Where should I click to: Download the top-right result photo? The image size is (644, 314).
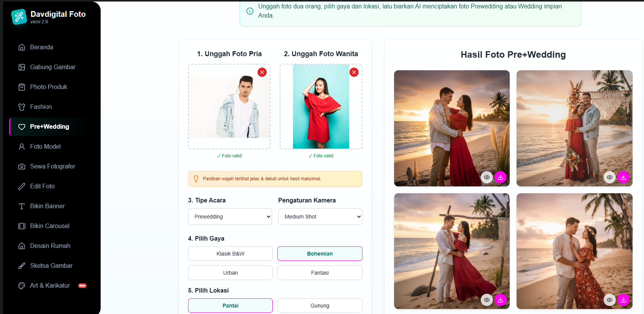point(623,177)
